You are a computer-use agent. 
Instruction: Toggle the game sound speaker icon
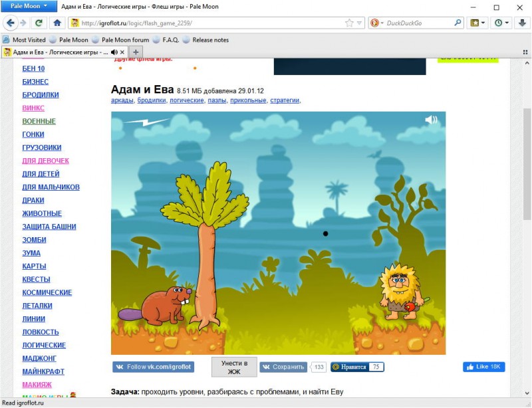431,120
